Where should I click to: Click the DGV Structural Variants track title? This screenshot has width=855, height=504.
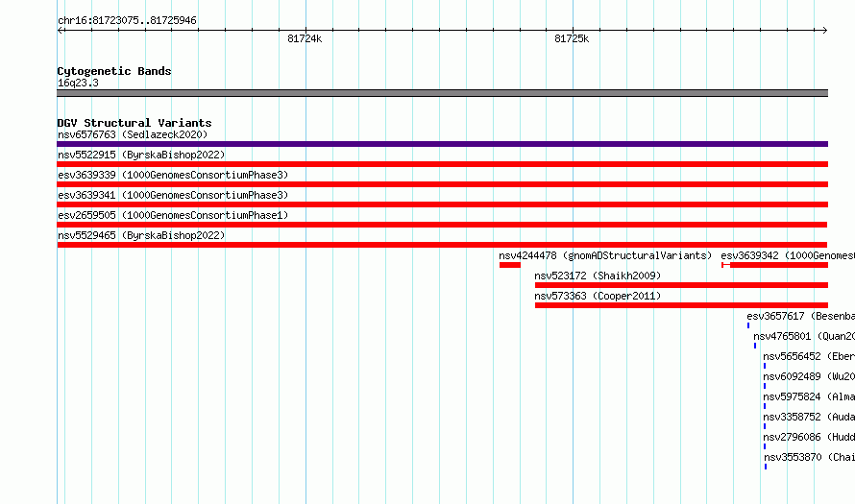pyautogui.click(x=134, y=123)
